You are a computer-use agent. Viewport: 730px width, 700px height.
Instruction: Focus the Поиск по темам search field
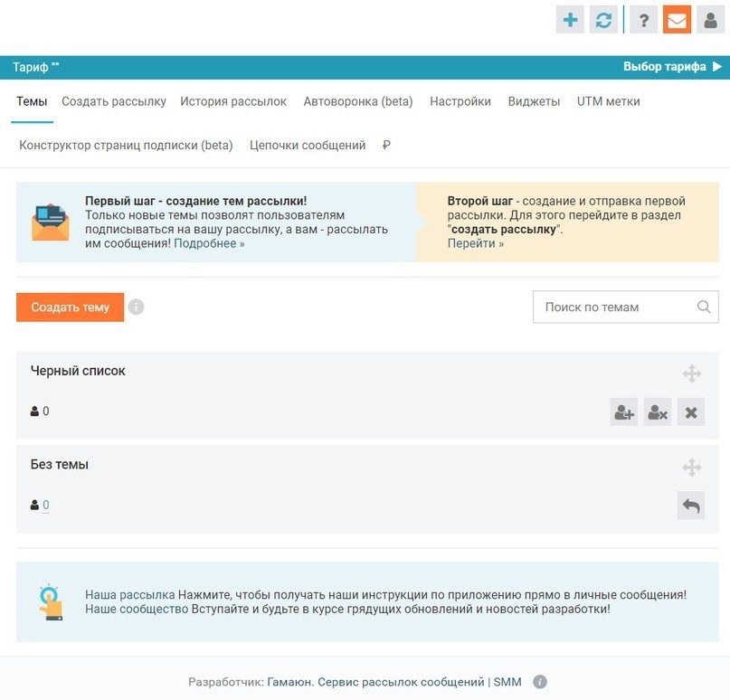coord(626,307)
